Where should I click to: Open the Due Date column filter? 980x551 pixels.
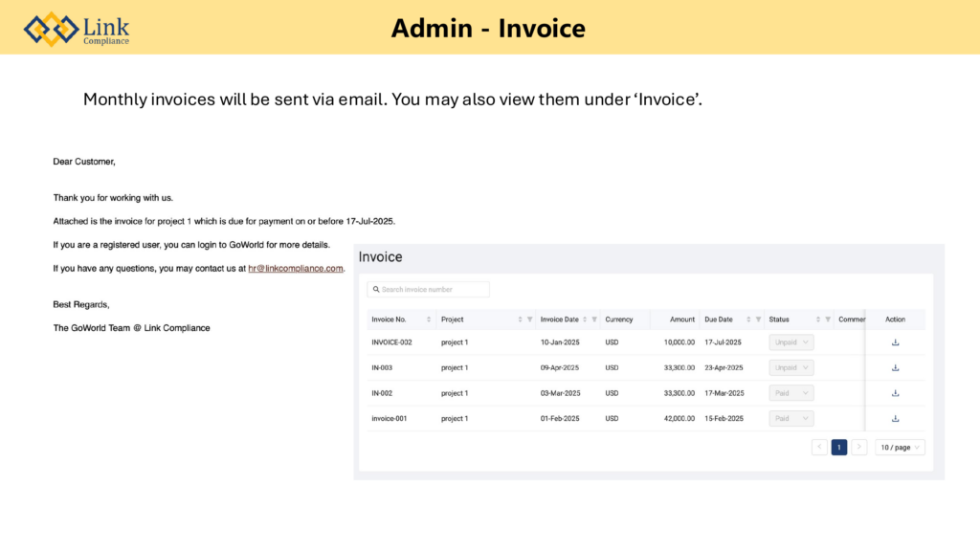pos(758,320)
